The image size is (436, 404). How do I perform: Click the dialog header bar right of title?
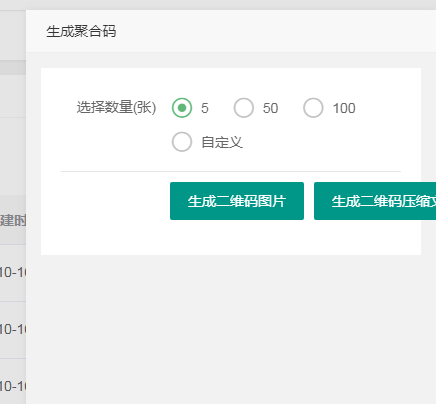(277, 31)
